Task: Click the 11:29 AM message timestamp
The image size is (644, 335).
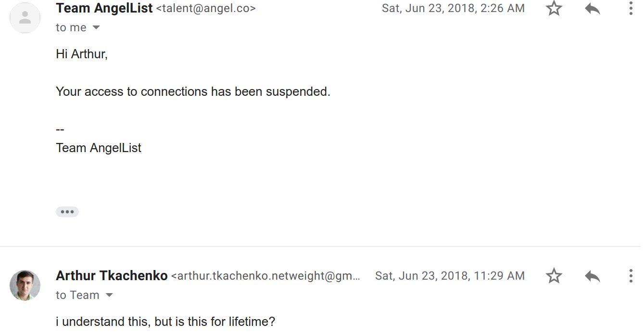Action: [450, 276]
